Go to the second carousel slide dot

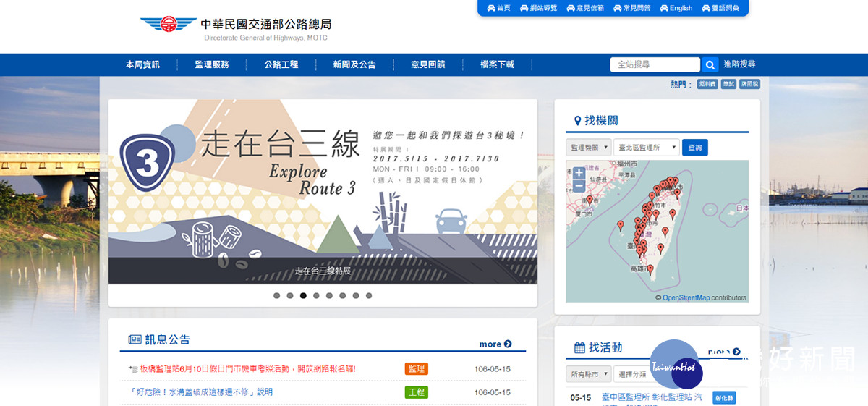coord(290,295)
